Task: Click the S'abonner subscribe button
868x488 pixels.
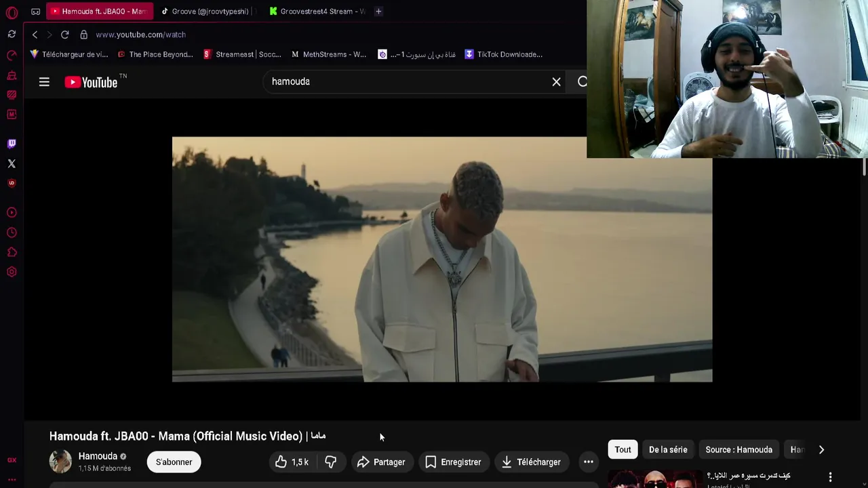Action: (174, 462)
